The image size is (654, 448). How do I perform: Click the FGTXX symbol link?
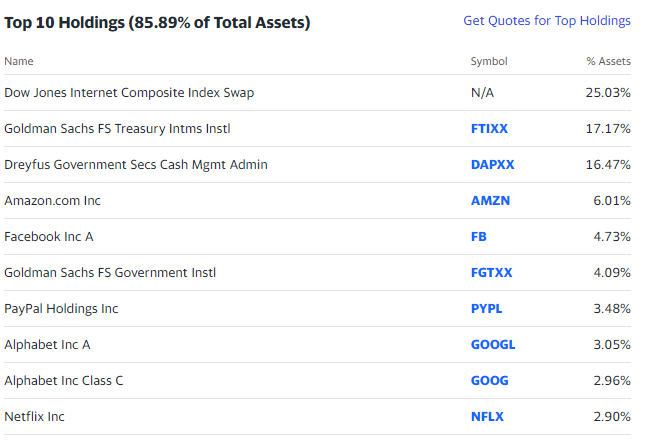tap(491, 272)
